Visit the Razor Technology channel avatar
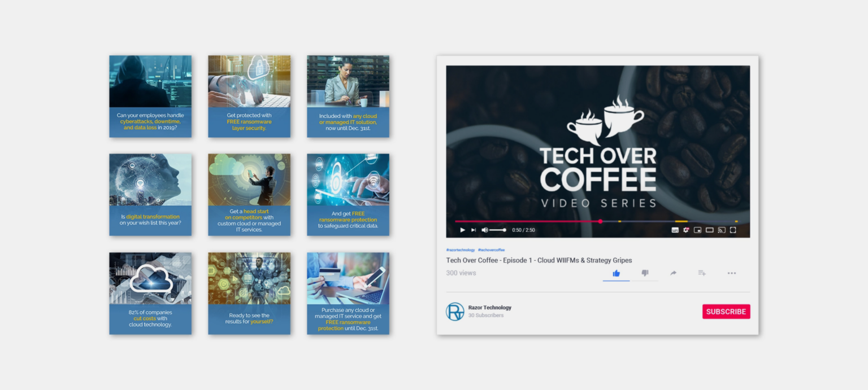 click(455, 311)
